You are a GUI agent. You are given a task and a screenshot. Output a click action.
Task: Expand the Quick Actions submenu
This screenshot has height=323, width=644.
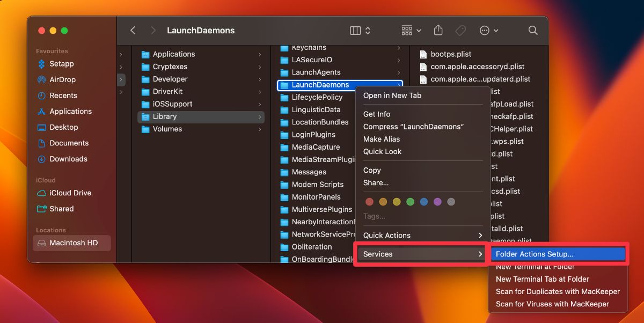(x=387, y=235)
